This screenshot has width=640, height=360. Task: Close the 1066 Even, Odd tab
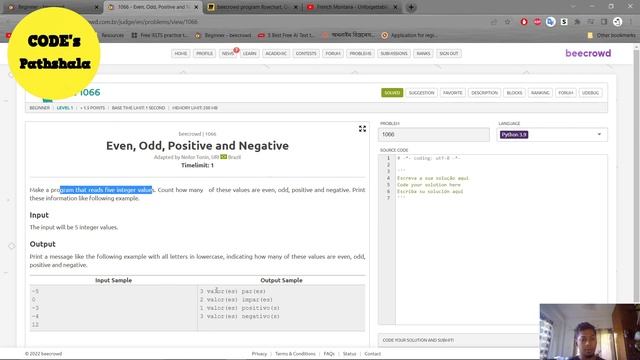click(196, 7)
